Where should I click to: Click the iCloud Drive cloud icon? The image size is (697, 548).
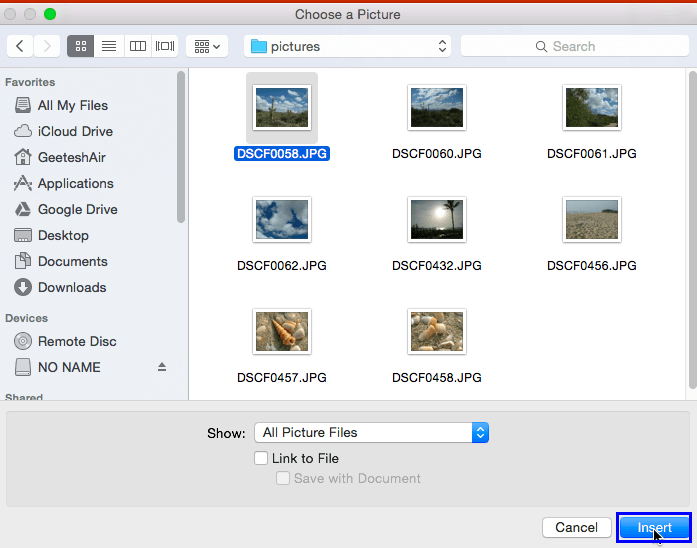[23, 132]
